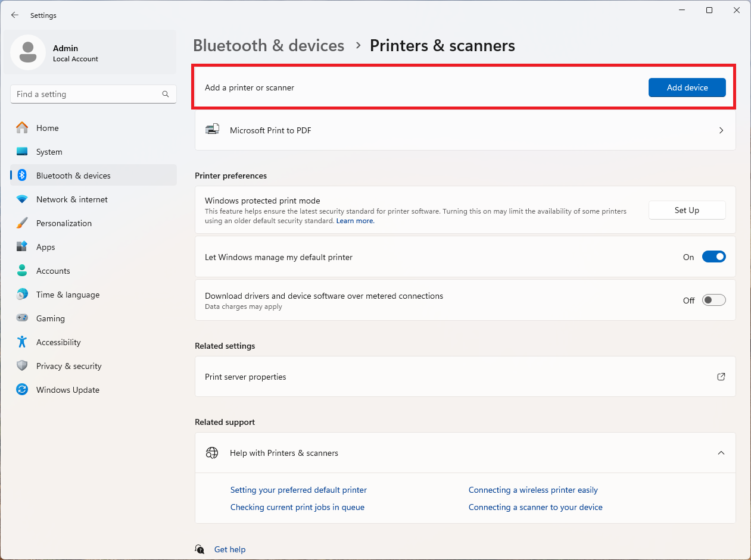Image resolution: width=751 pixels, height=560 pixels.
Task: Collapse Help with Printers & scanners section
Action: point(721,453)
